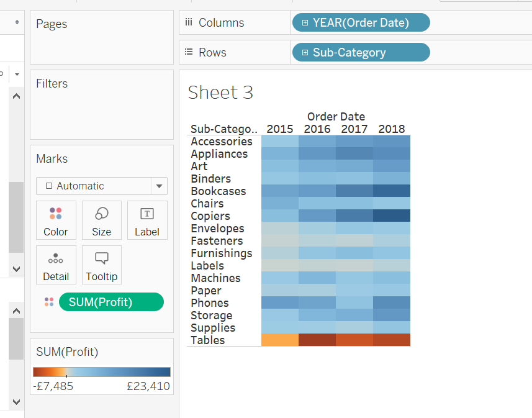The width and height of the screenshot is (532, 418).
Task: Click the Rows shelf icon
Action: pyautogui.click(x=189, y=52)
